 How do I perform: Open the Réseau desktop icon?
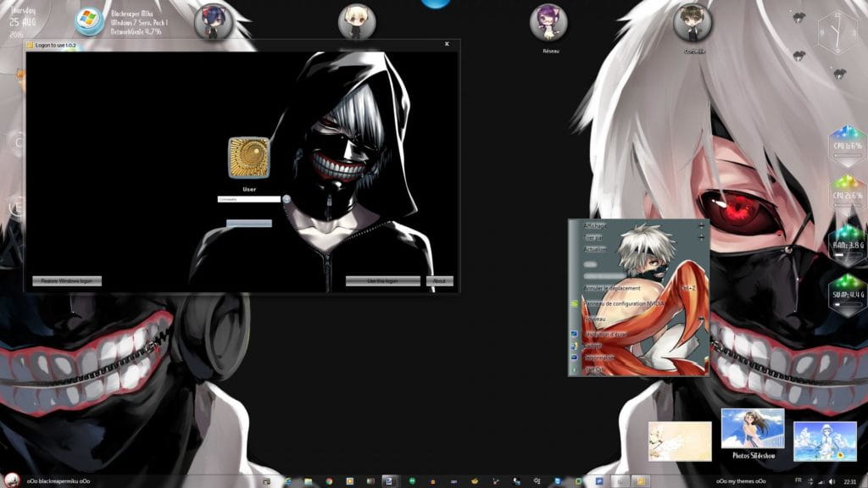click(x=548, y=23)
